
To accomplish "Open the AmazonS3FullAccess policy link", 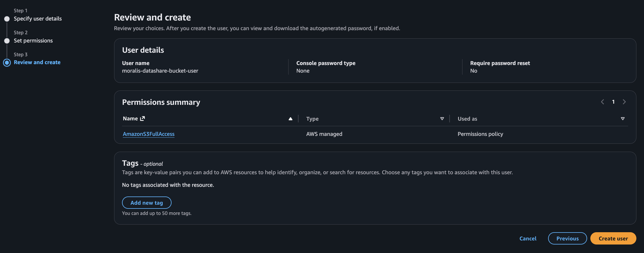I will 148,134.
